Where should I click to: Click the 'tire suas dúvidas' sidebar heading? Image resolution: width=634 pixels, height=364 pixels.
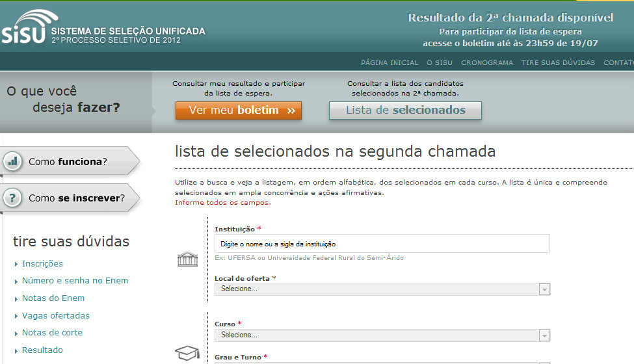pyautogui.click(x=71, y=241)
